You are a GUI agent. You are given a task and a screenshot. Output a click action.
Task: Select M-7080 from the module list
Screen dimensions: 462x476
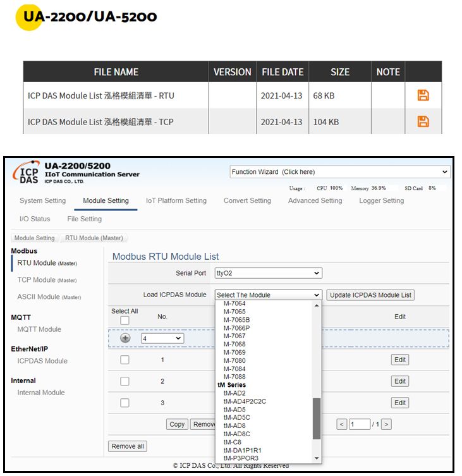point(234,361)
